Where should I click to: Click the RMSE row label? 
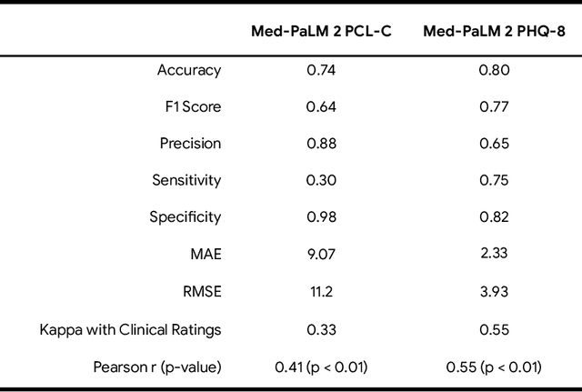click(x=202, y=292)
